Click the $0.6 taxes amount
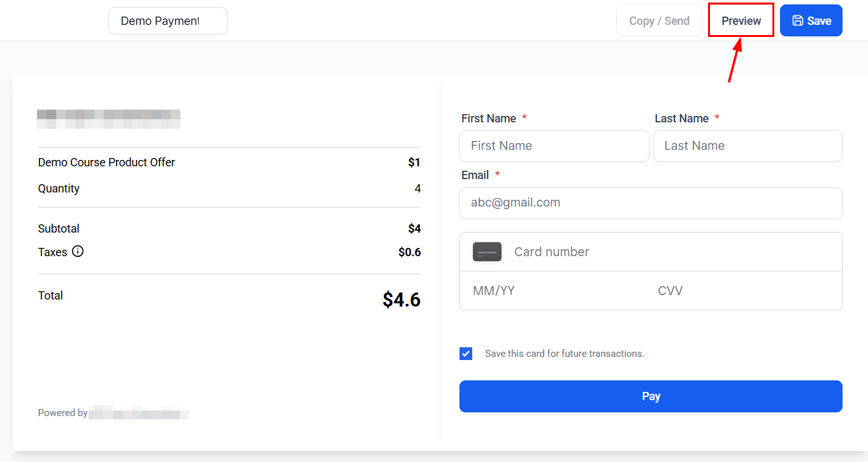Screen dimensions: 868x462 point(409,252)
